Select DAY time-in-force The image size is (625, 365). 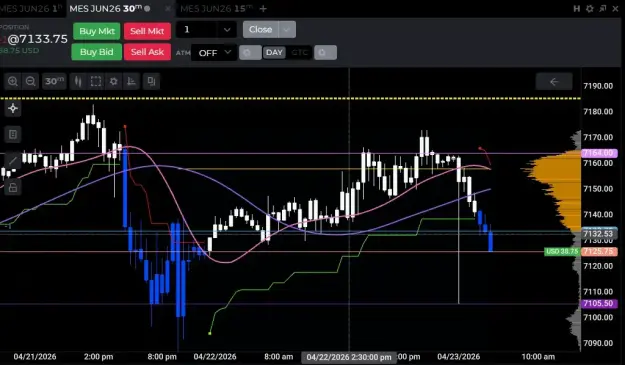pyautogui.click(x=274, y=53)
